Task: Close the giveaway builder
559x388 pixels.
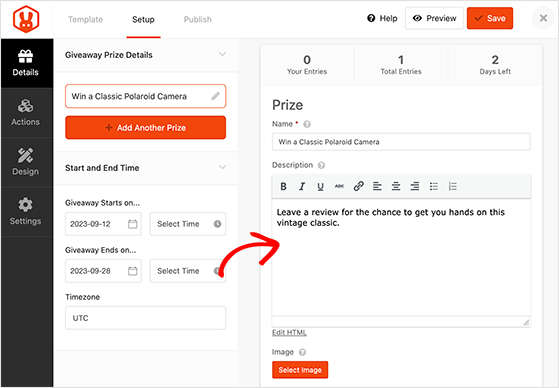Action: 543,18
